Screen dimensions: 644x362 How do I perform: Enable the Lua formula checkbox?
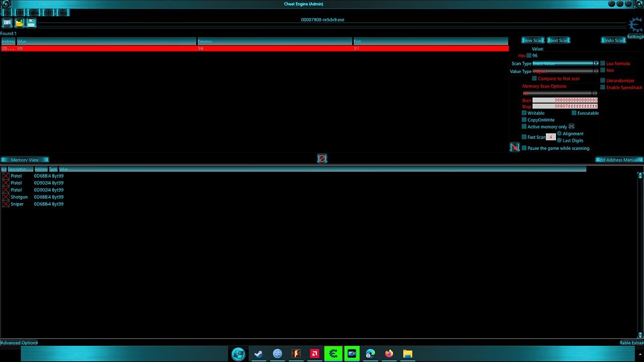(603, 63)
